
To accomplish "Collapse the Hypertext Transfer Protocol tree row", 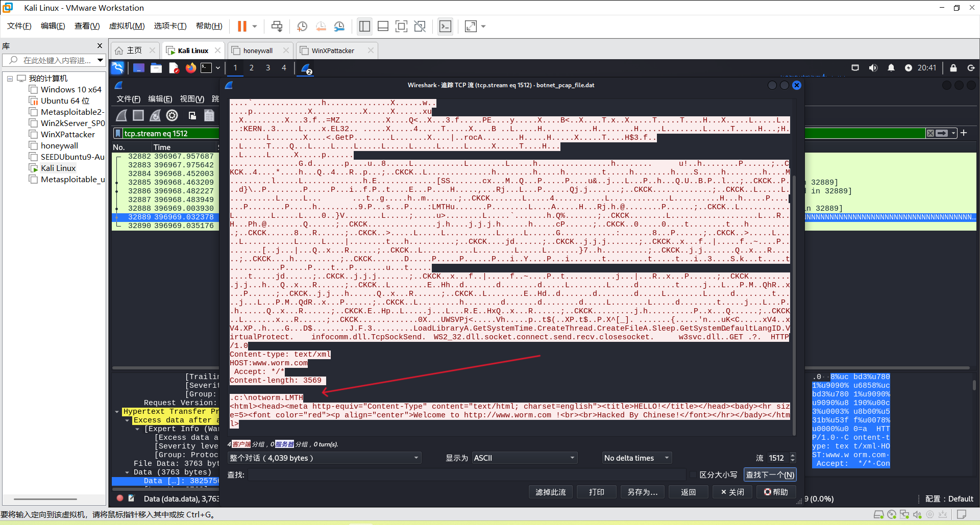I will click(117, 412).
